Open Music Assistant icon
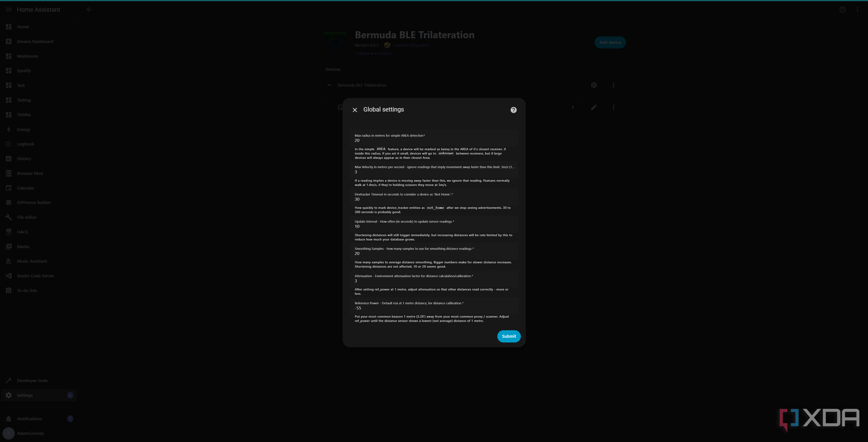868x442 pixels. click(x=9, y=261)
